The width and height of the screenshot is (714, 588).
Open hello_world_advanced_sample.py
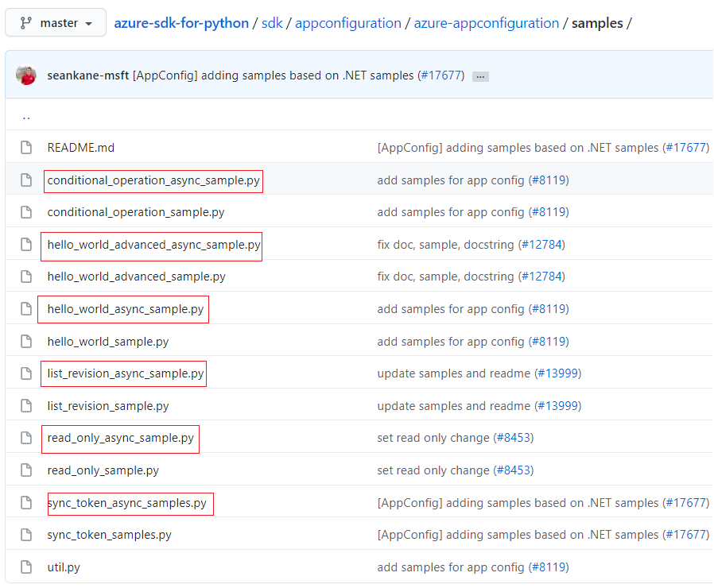[x=136, y=277]
